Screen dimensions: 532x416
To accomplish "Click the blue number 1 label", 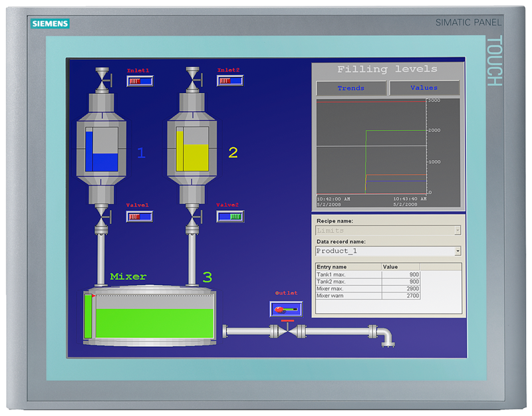I will click(x=142, y=153).
